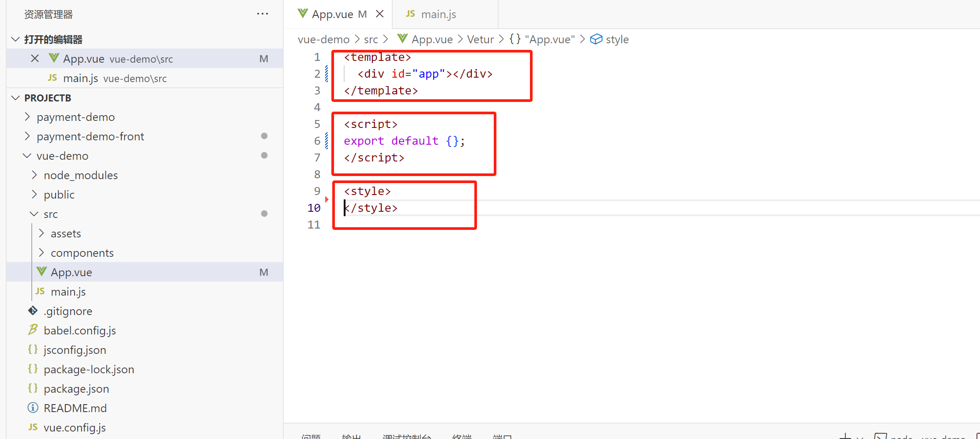Click App.vue in the breadcrumb path
This screenshot has height=439, width=980.
[432, 39]
